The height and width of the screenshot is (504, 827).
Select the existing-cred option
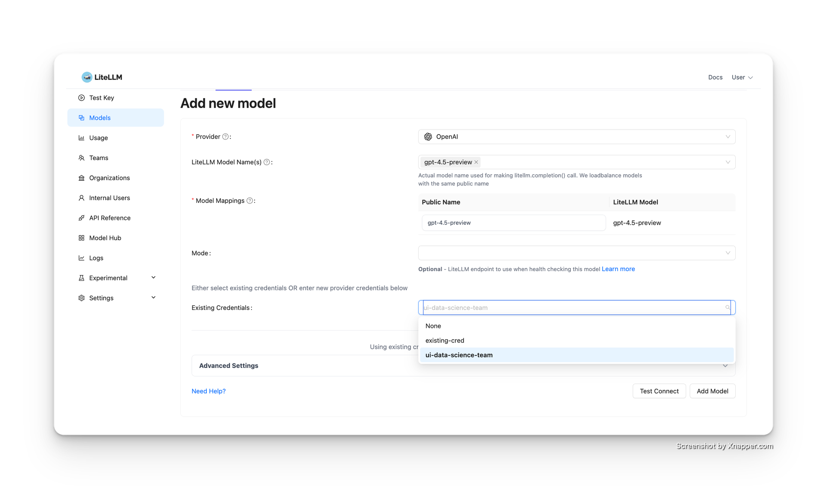(445, 340)
